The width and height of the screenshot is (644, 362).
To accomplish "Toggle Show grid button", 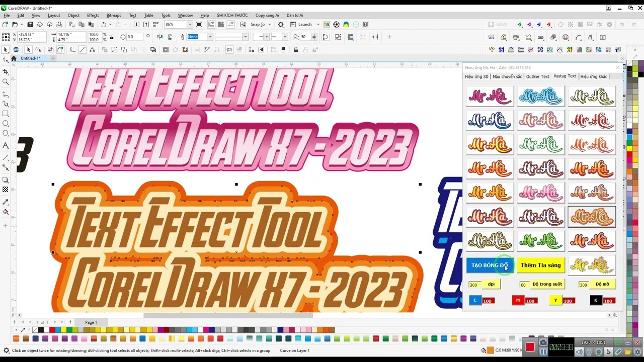I will point(221,25).
